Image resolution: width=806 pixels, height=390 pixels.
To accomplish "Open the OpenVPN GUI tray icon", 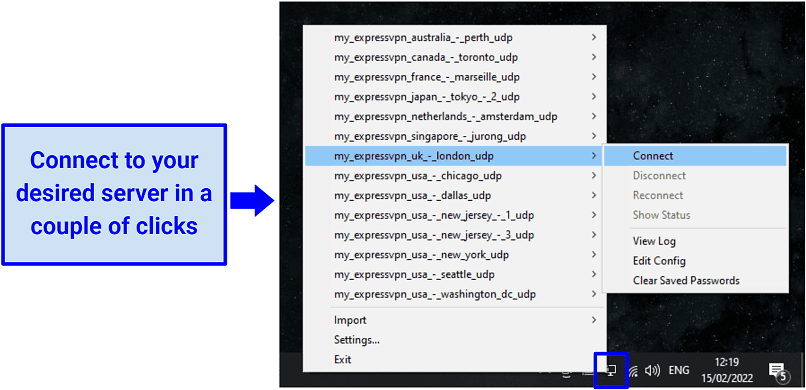I will (612, 370).
